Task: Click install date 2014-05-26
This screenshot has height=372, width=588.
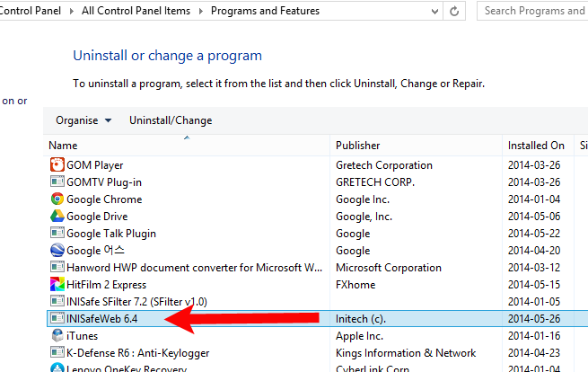Action: (534, 319)
